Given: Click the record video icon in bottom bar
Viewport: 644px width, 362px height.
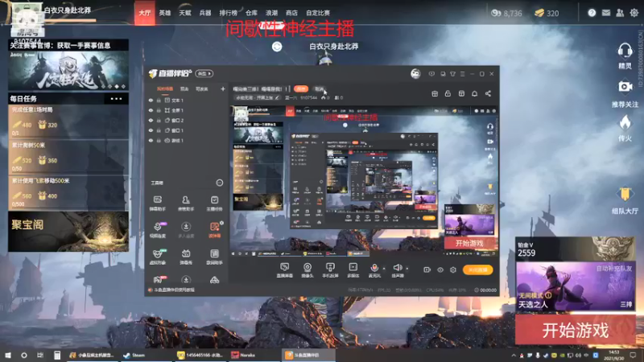Looking at the screenshot, I should (x=427, y=270).
